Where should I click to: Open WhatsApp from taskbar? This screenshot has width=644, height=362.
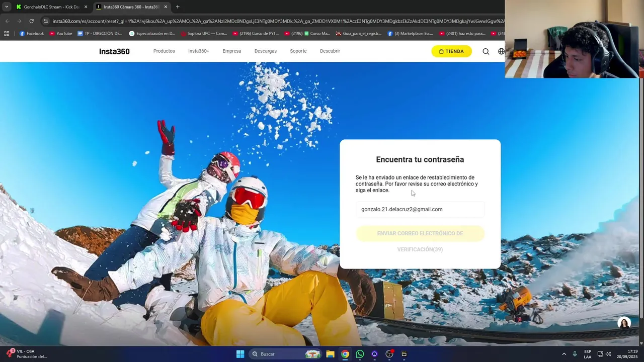(x=360, y=354)
